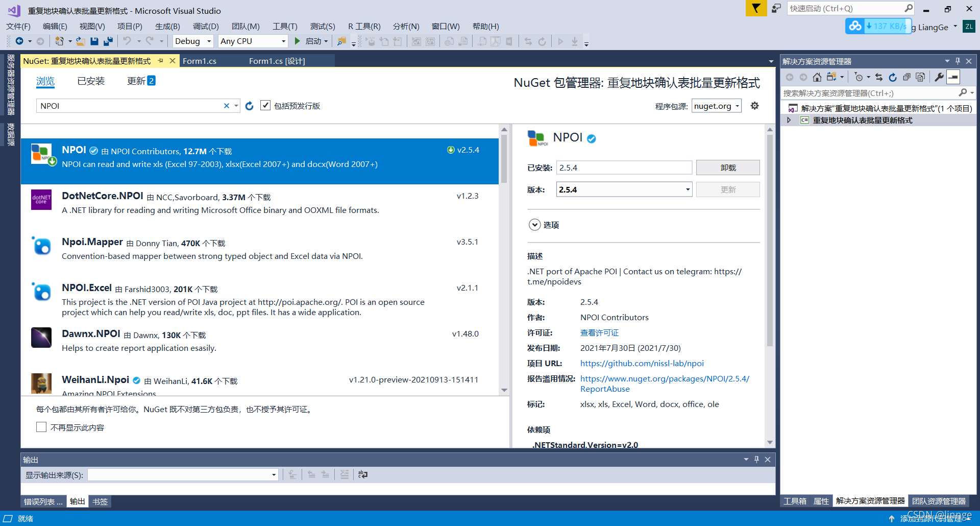Open Properties wrench icon in Solution Explorer
980x526 pixels.
pyautogui.click(x=939, y=77)
